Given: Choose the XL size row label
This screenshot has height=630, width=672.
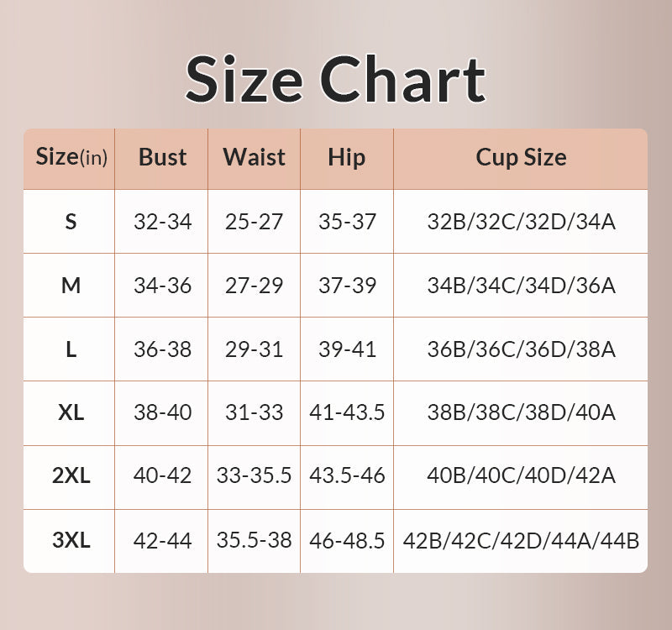Looking at the screenshot, I should click(71, 412).
